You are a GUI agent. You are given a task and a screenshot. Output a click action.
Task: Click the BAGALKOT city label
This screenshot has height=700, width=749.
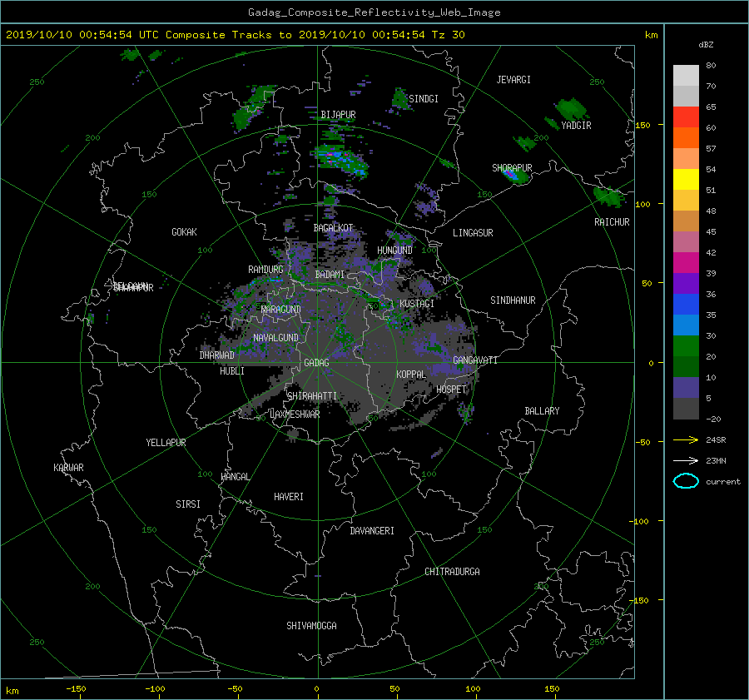[333, 228]
